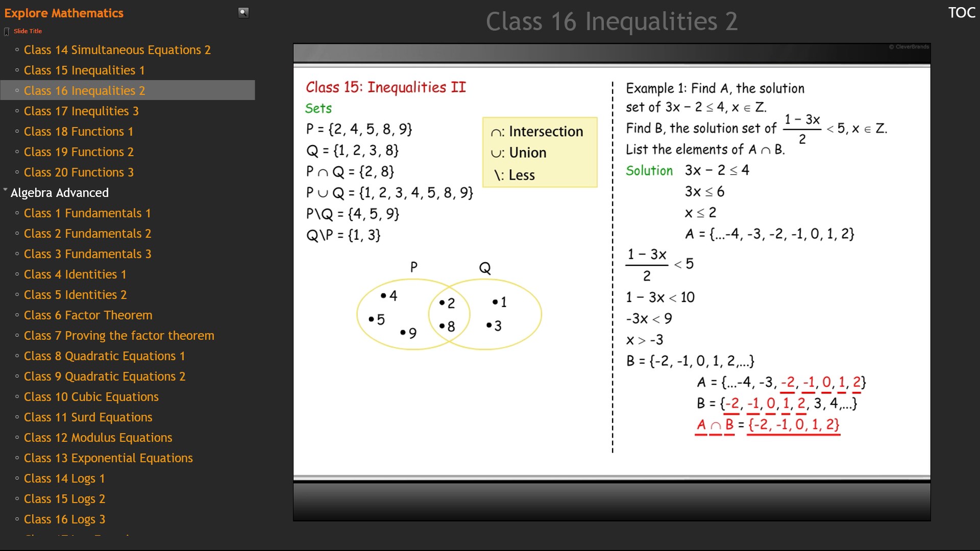Select Class 17 Inequlities 3

[81, 111]
